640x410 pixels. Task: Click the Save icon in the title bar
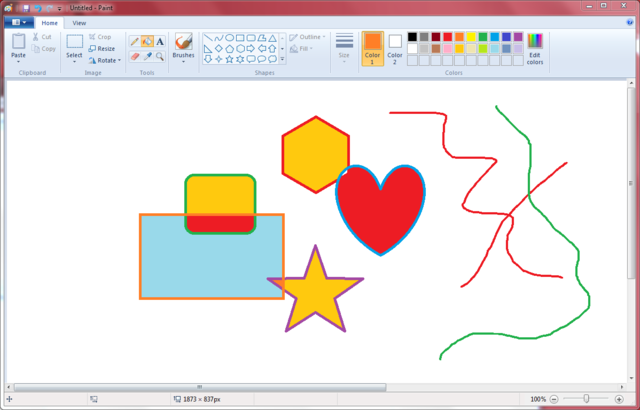pyautogui.click(x=26, y=8)
